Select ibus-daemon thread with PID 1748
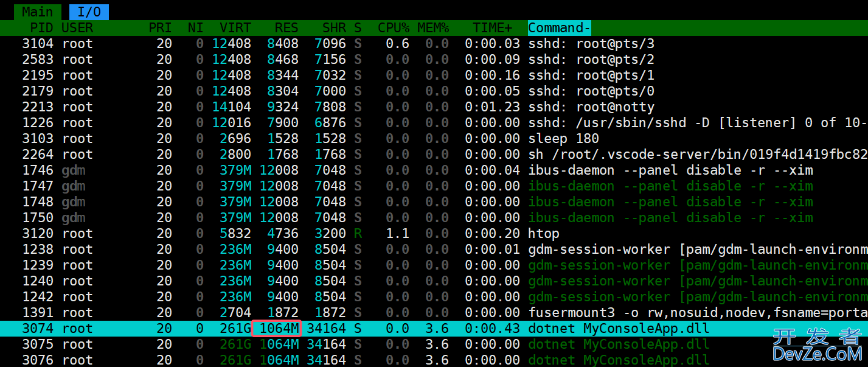Screen dimensions: 868x367 point(434,202)
